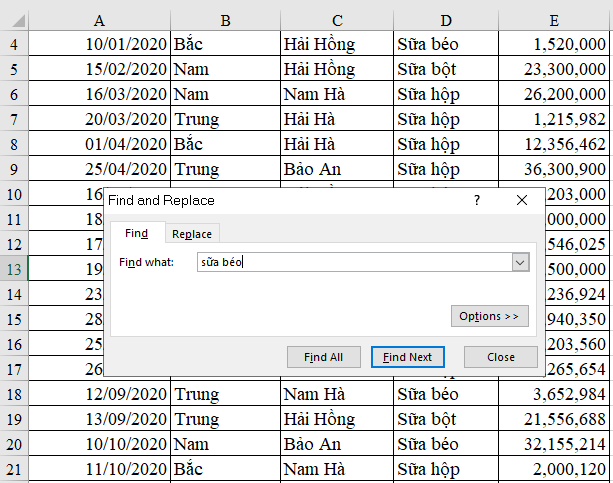Expand the Options >> panel
The image size is (613, 483).
(488, 316)
